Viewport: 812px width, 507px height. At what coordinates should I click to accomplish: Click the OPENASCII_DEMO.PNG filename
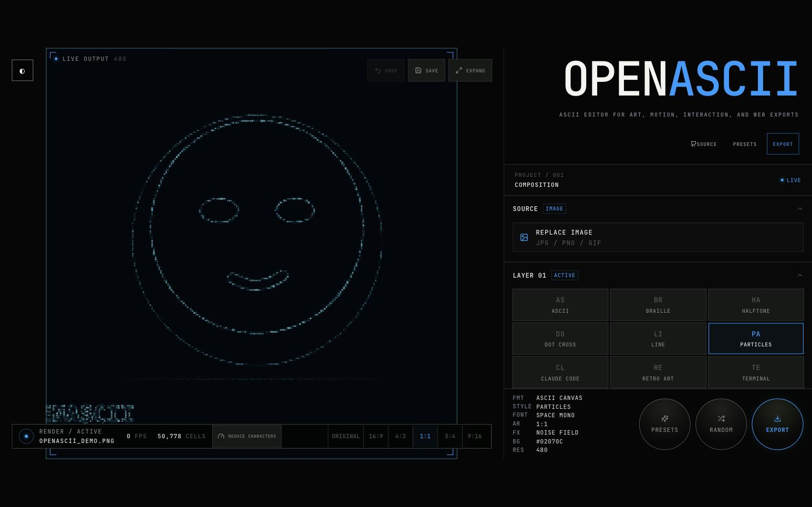pyautogui.click(x=77, y=441)
